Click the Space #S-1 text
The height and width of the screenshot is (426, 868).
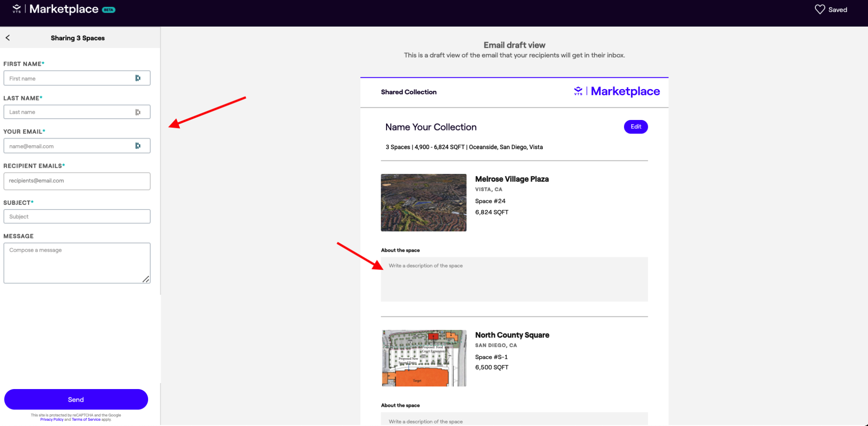[491, 357]
